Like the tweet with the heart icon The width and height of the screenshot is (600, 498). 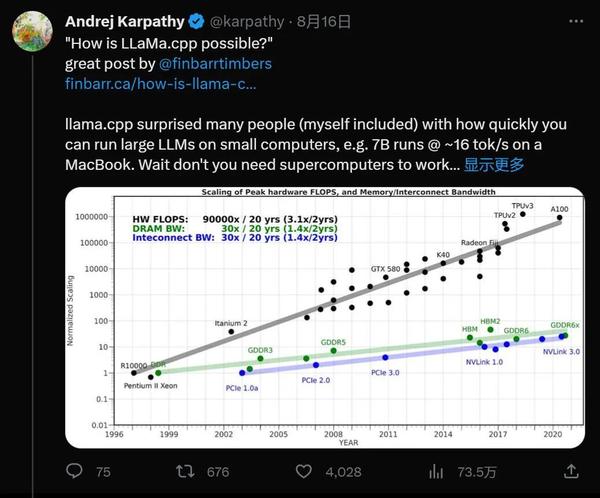pyautogui.click(x=306, y=471)
